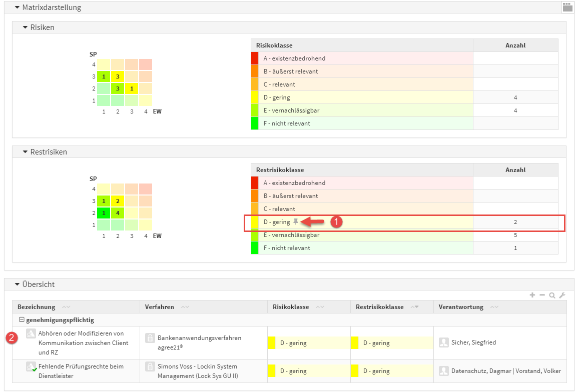
Task: Open the wrench settings icon in Übersicht
Action: click(x=562, y=295)
